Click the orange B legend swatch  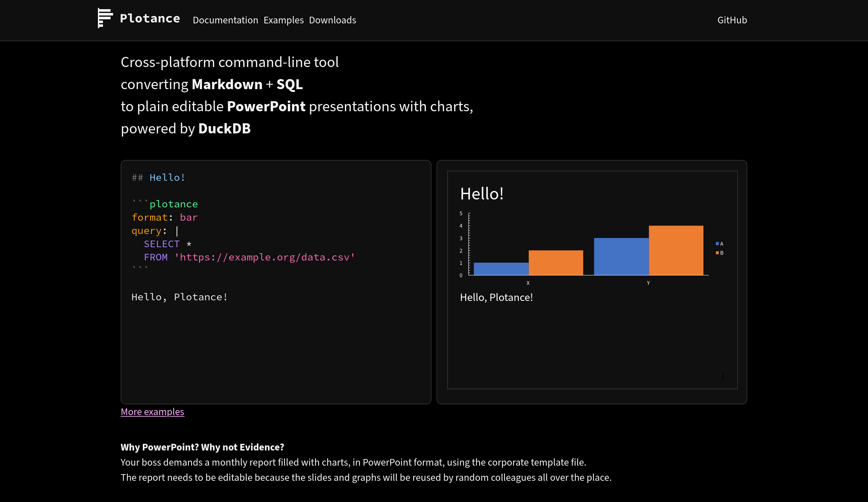pyautogui.click(x=717, y=253)
